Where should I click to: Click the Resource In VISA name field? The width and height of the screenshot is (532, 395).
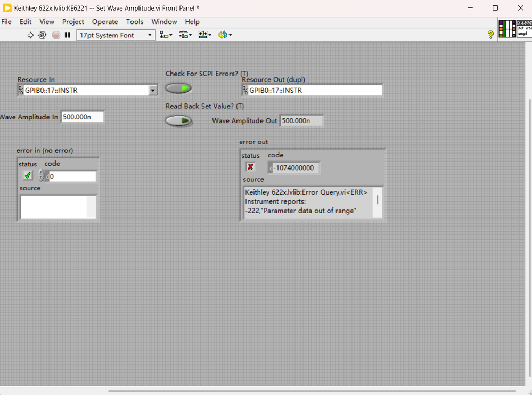(x=86, y=90)
